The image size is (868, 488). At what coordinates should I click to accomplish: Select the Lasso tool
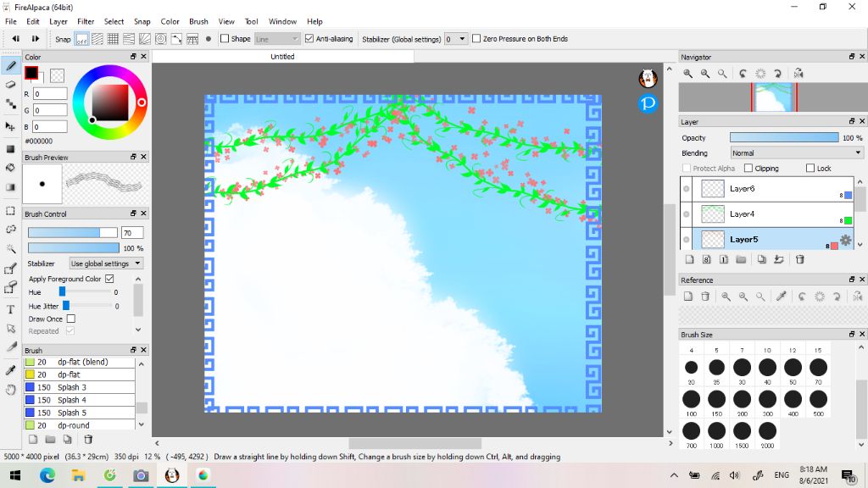coord(10,229)
